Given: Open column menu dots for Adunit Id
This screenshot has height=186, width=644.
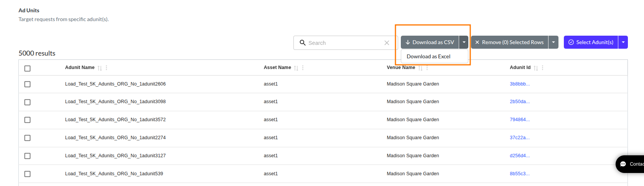Looking at the screenshot, I should click(543, 68).
